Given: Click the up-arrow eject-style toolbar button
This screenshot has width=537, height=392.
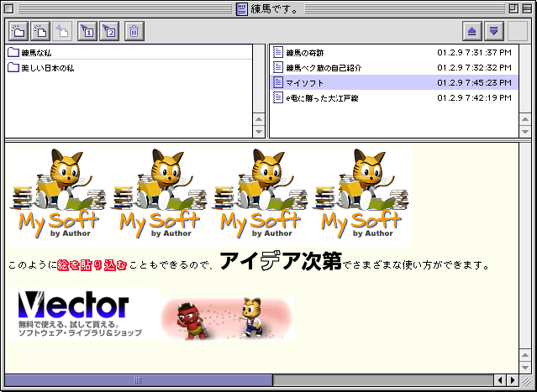Looking at the screenshot, I should 472,31.
